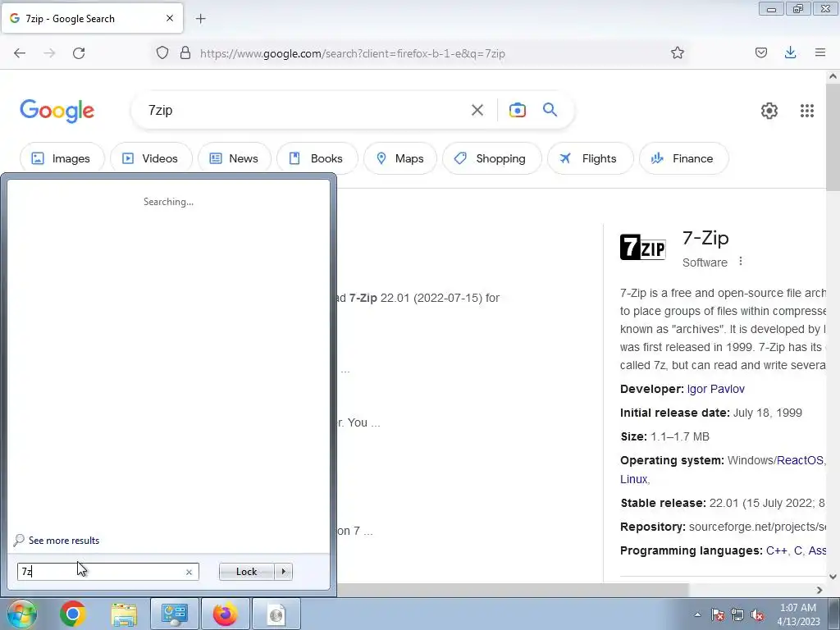Screen dimensions: 840x630
Task: Clear the Start menu search text
Action: pos(189,572)
